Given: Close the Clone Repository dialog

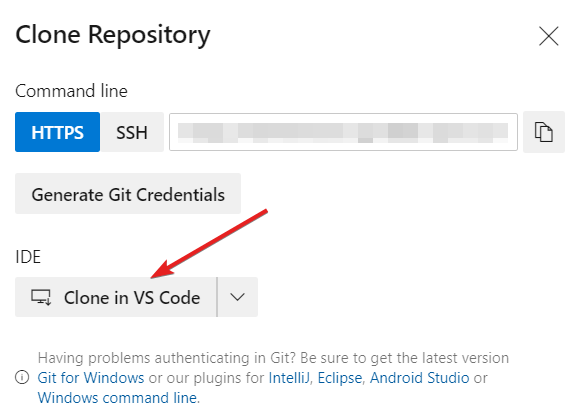Looking at the screenshot, I should [549, 36].
